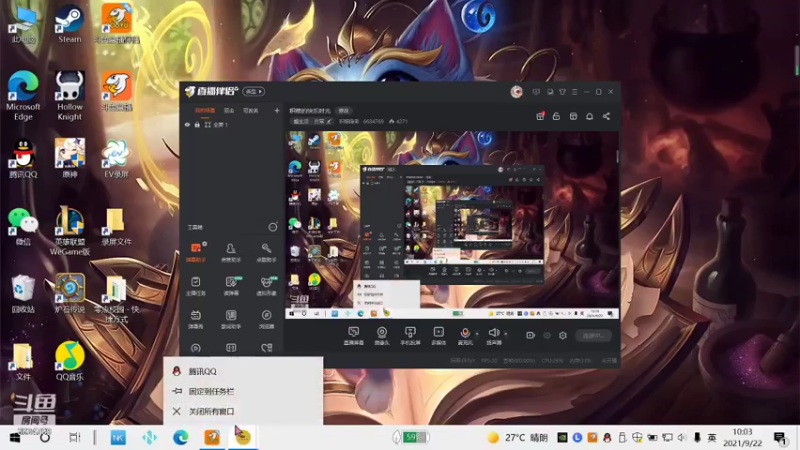Open the QQ音乐 desktop shortcut
The height and width of the screenshot is (450, 800).
[x=70, y=361]
